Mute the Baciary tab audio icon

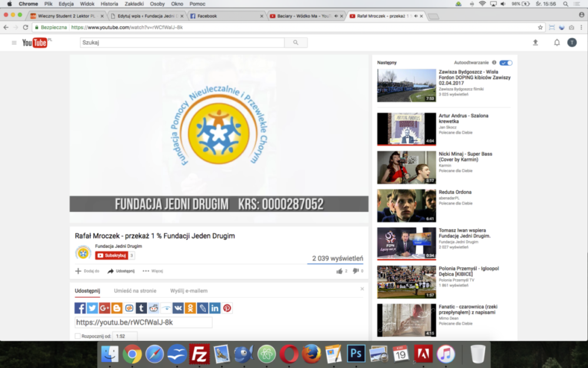336,16
